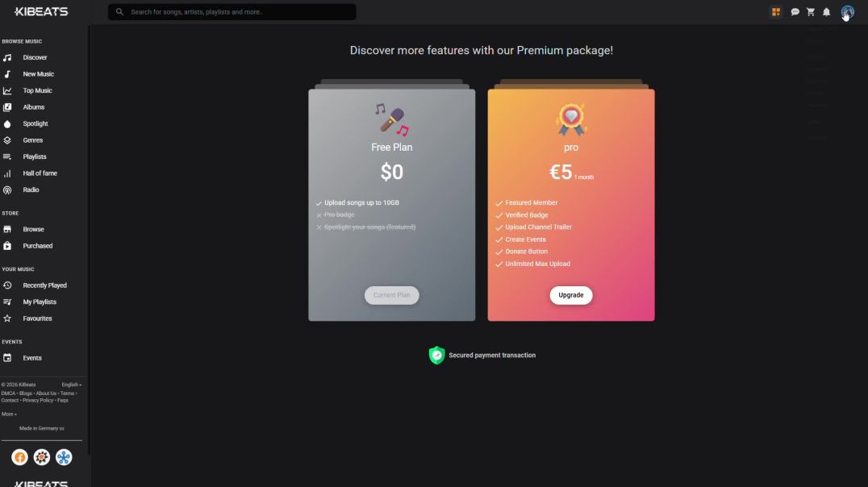Viewport: 868px width, 487px height.
Task: Click the orange grid dashboard icon
Action: [776, 12]
